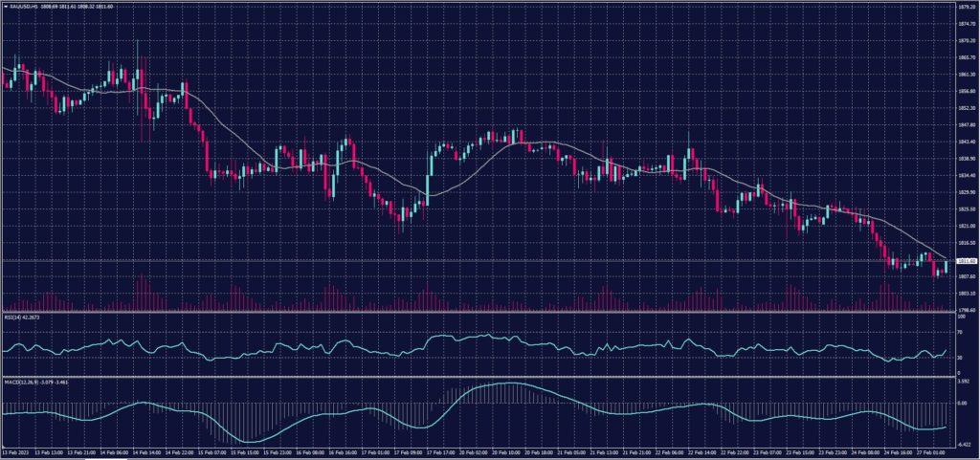
Task: Click the 1879.20 price axis label
Action: (x=966, y=6)
